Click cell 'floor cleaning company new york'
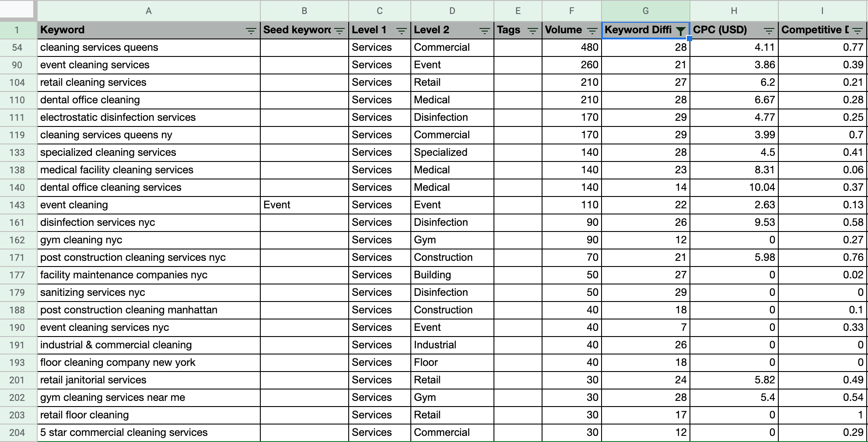The height and width of the screenshot is (442, 868). click(x=149, y=363)
